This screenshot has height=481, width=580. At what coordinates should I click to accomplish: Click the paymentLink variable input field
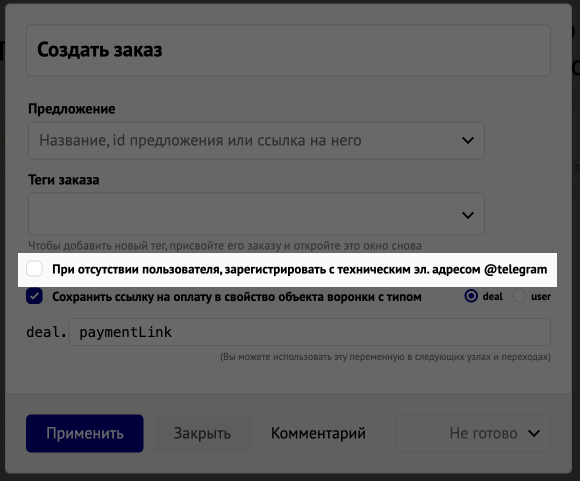(310, 332)
